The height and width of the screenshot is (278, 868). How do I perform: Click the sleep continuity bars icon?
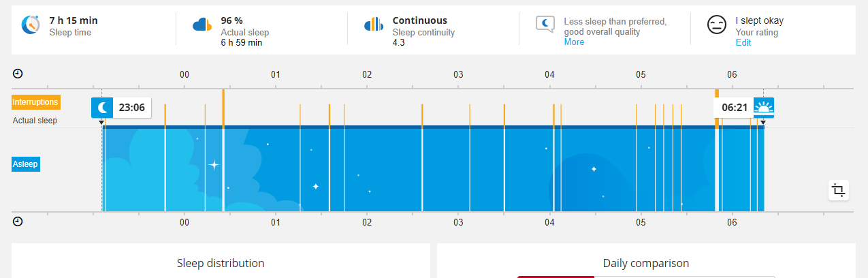[374, 25]
